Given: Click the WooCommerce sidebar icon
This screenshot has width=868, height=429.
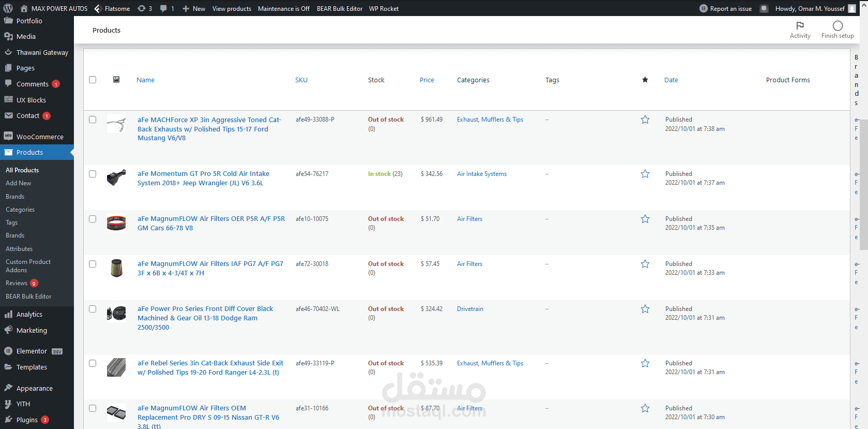Looking at the screenshot, I should click(8, 137).
